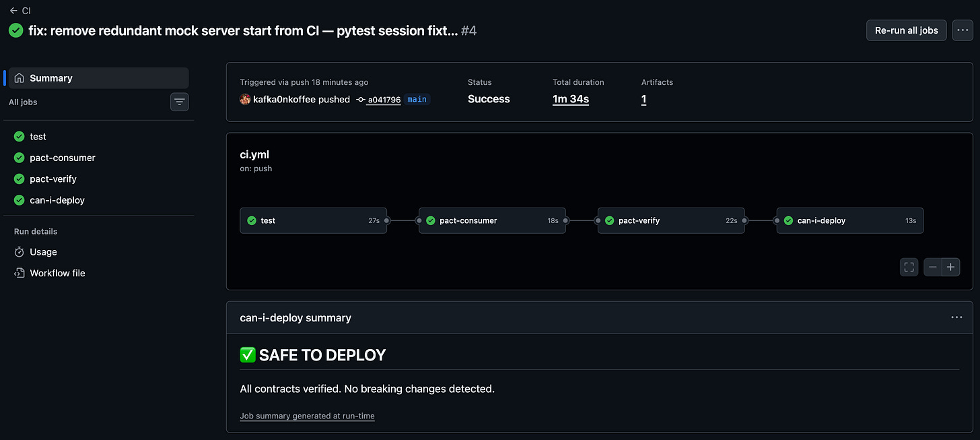Click the 'ci.yml' workflow heading

point(254,154)
